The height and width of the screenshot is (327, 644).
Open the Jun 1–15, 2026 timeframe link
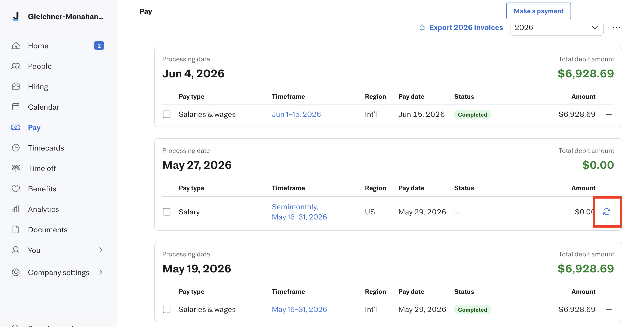[x=296, y=114]
